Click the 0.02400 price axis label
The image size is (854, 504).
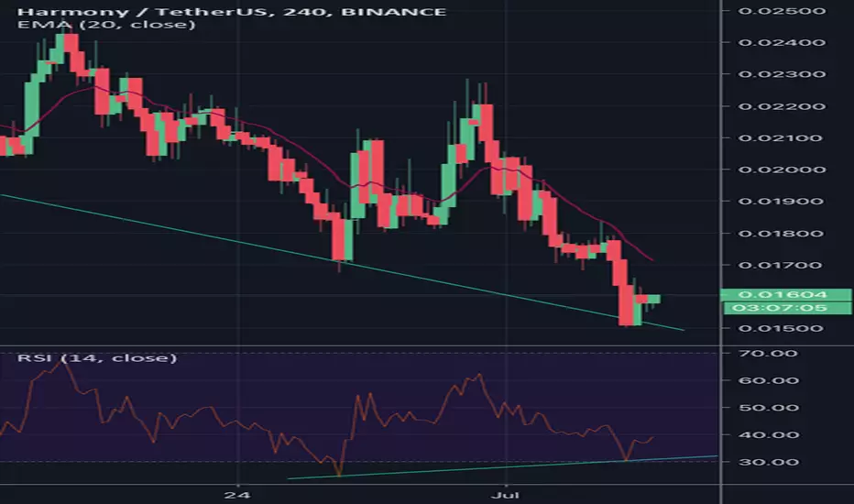click(782, 42)
